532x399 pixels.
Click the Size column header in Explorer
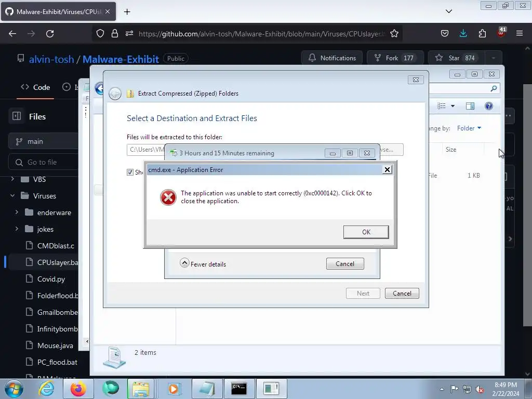tap(451, 150)
